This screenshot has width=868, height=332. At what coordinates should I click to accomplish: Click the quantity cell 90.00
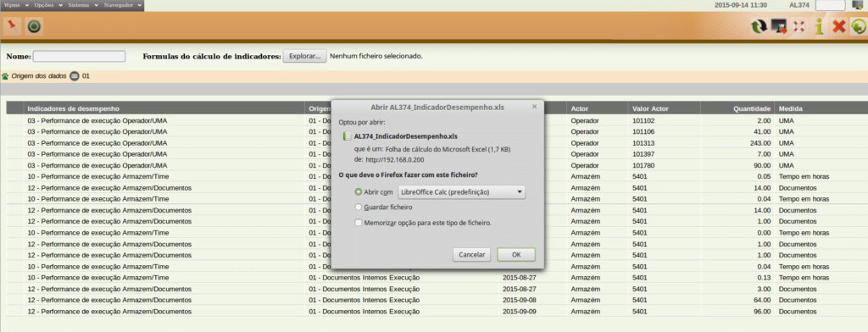tap(762, 165)
